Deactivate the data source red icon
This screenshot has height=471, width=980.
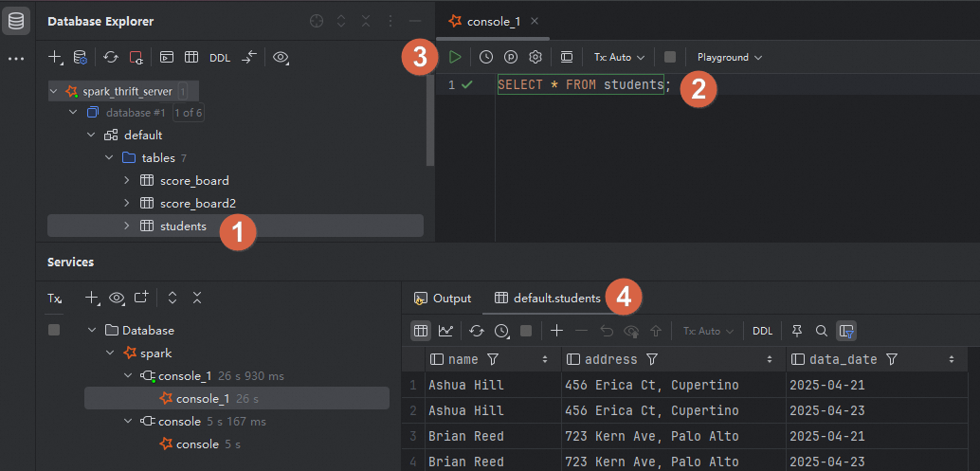click(x=136, y=58)
